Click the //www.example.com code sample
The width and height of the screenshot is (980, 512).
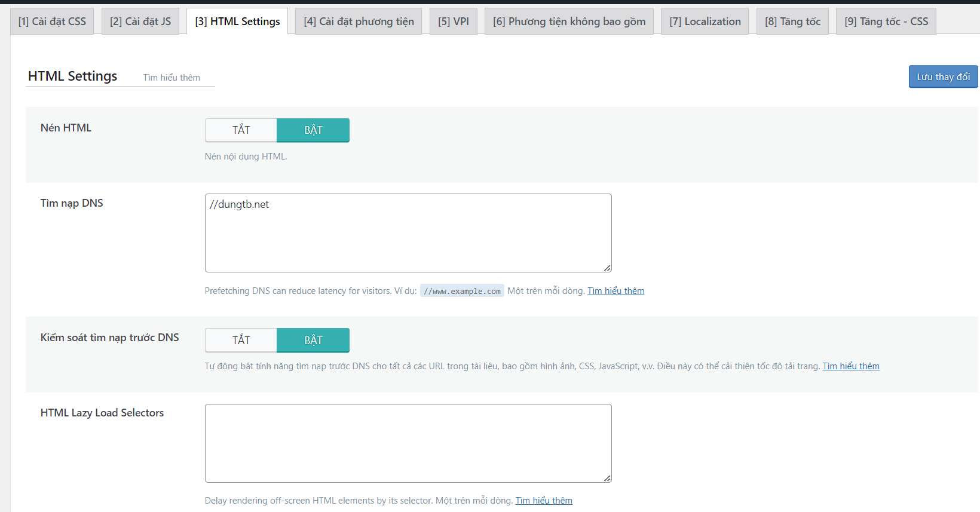point(462,291)
